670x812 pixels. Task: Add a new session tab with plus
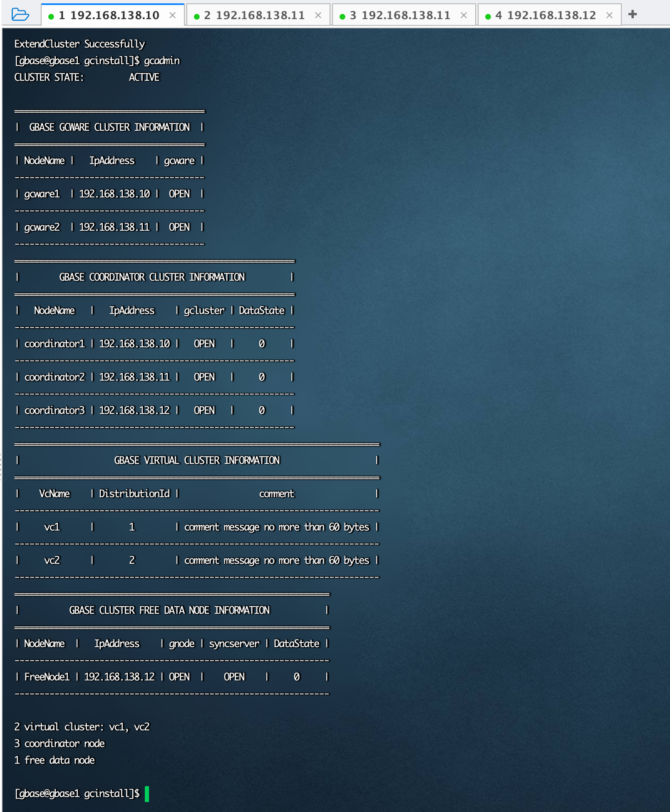pyautogui.click(x=633, y=15)
